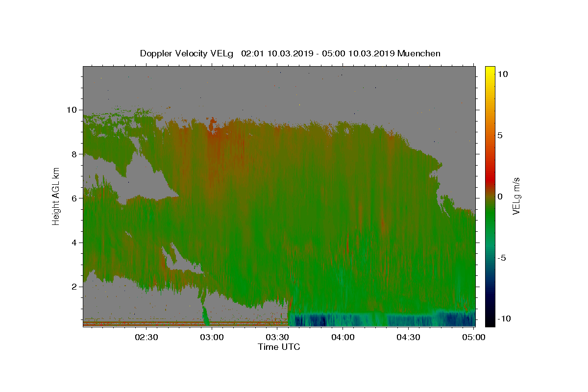The width and height of the screenshot is (588, 392).
Task: Click the "Height AGL km" y-axis label
Action: [56, 196]
